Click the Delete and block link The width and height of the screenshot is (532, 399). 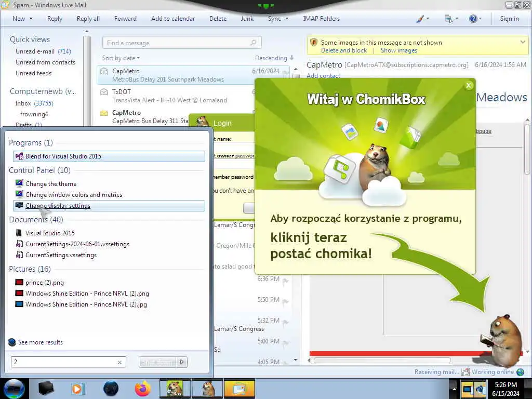[344, 50]
